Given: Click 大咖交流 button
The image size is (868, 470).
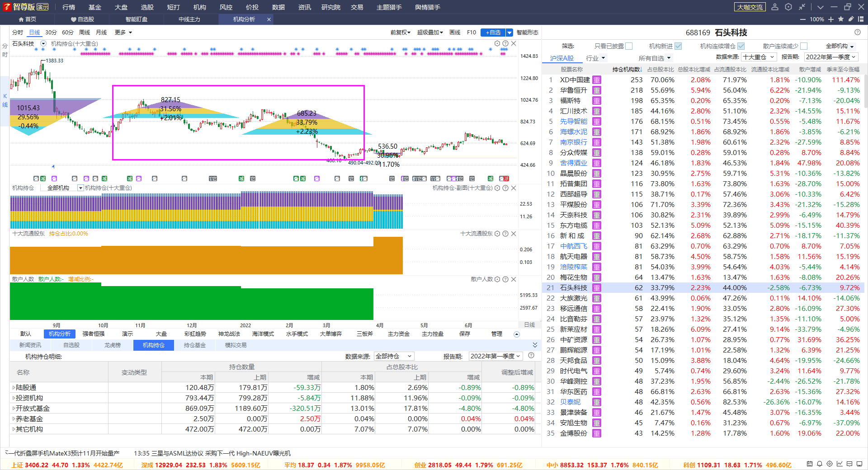Looking at the screenshot, I should 750,7.
